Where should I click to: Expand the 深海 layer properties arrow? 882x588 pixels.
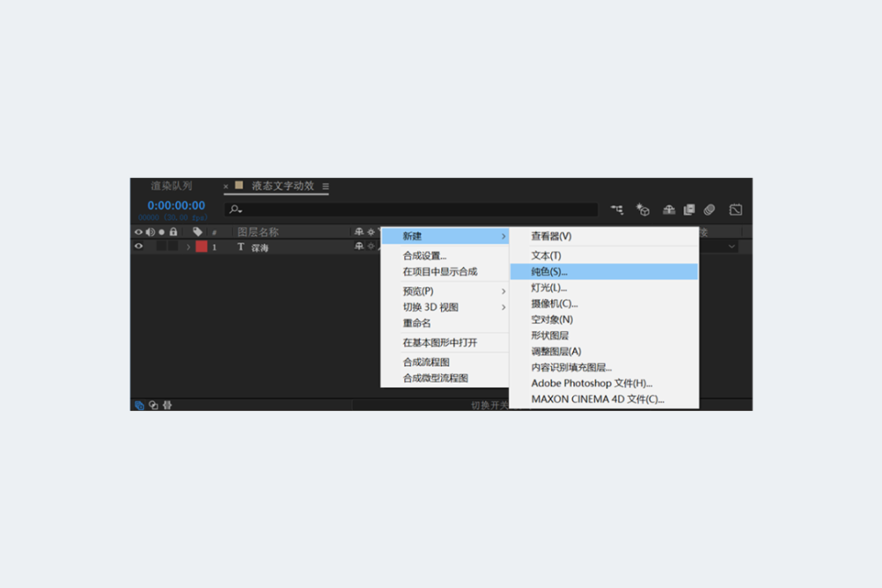(188, 248)
